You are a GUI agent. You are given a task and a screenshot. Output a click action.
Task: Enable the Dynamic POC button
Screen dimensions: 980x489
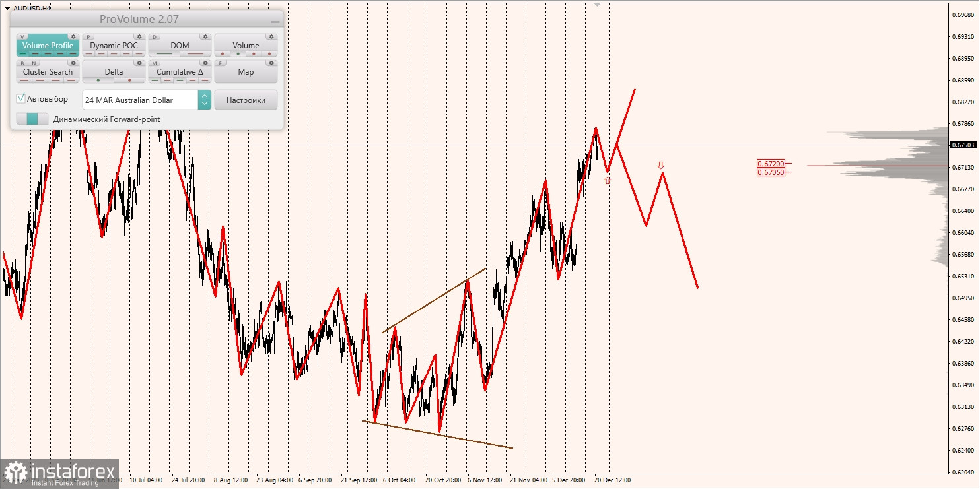coord(114,46)
